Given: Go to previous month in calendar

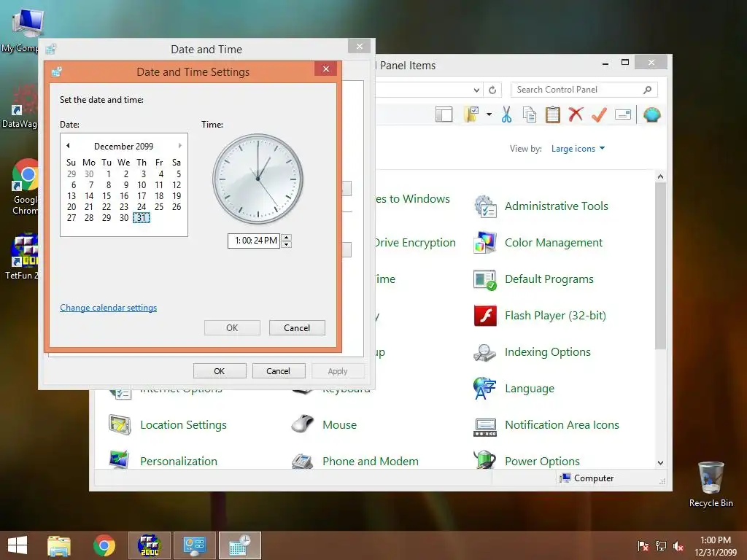Looking at the screenshot, I should click(x=68, y=146).
